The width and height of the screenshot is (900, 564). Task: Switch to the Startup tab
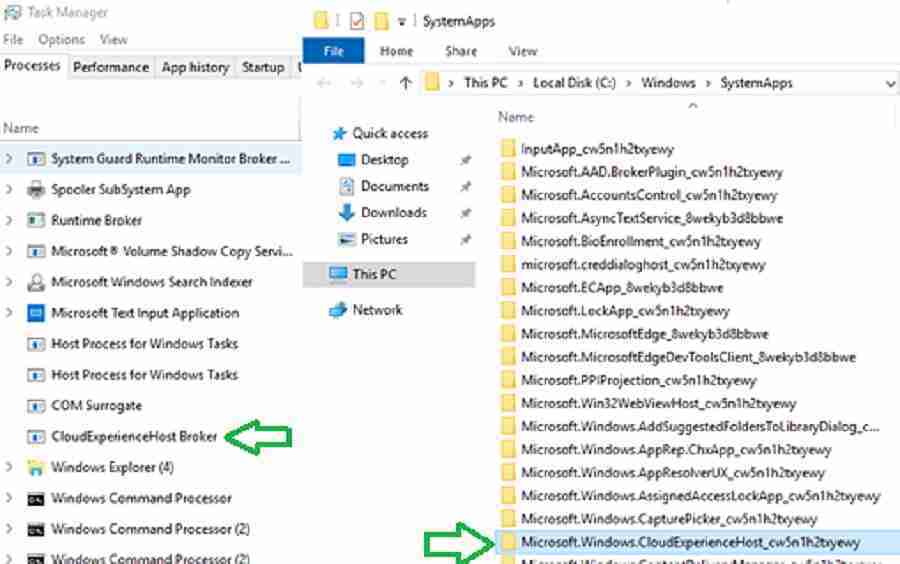[263, 67]
